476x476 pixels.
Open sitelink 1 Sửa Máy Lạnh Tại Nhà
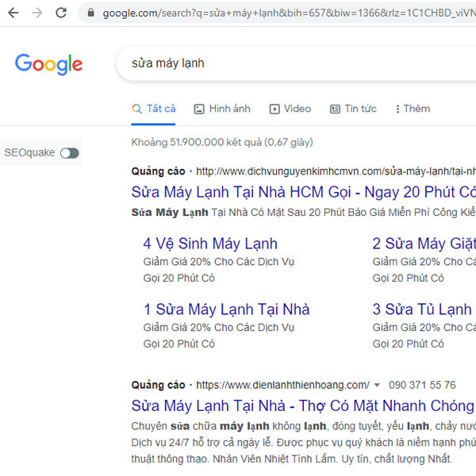click(226, 309)
